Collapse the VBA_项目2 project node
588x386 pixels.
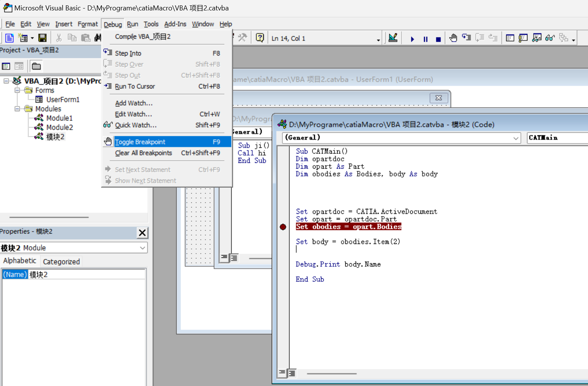7,81
